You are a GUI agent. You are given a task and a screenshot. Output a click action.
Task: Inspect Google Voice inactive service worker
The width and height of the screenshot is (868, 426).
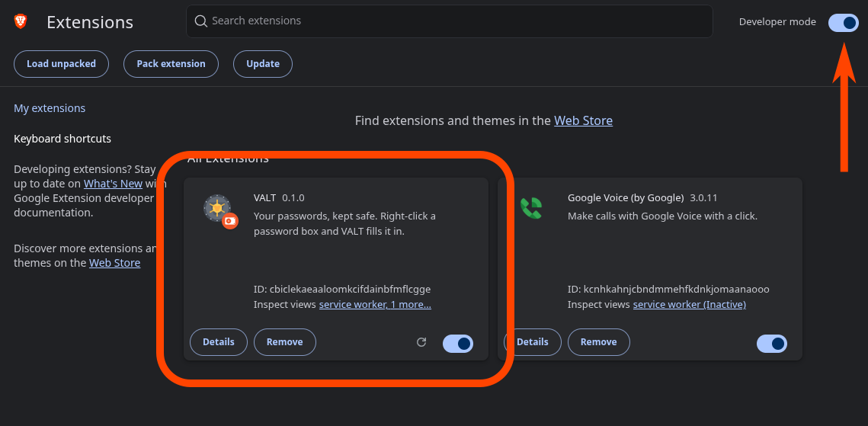coord(690,304)
